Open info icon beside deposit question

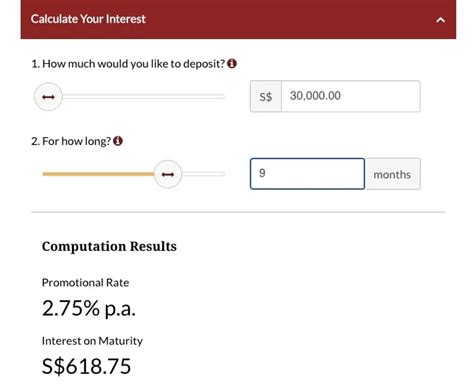pos(232,63)
